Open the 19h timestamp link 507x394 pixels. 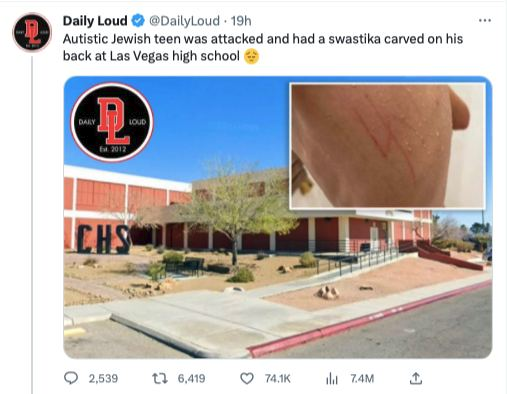(x=241, y=21)
